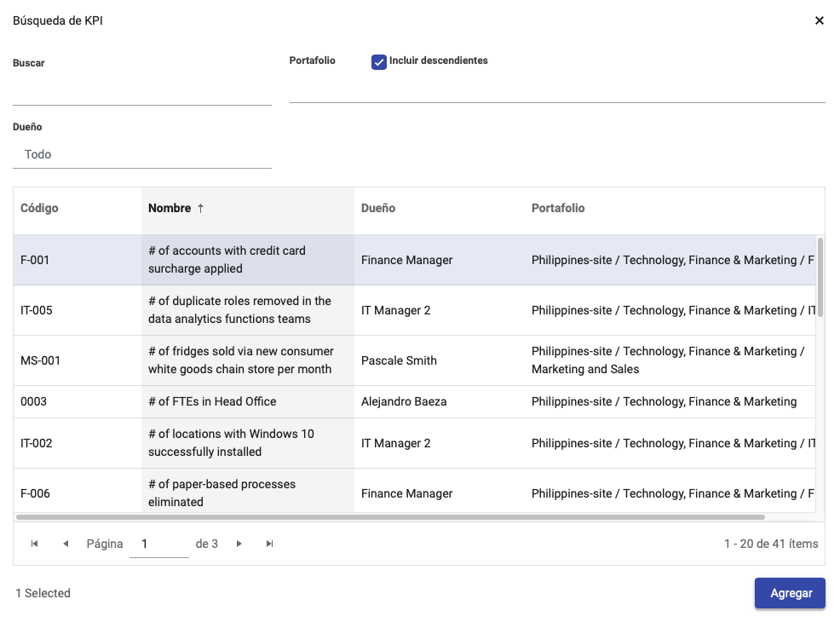Select the row with code IT-005
Viewport: 840px width, 622px height.
pos(414,310)
